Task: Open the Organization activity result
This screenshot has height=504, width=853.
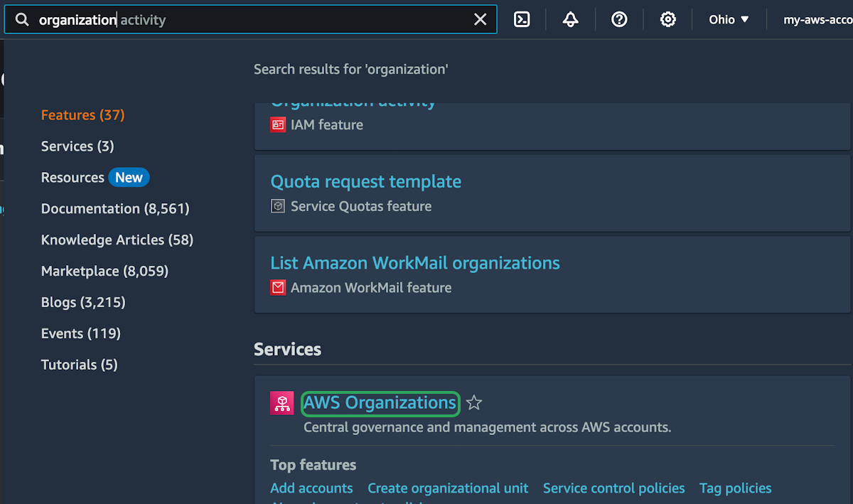Action: [353, 104]
